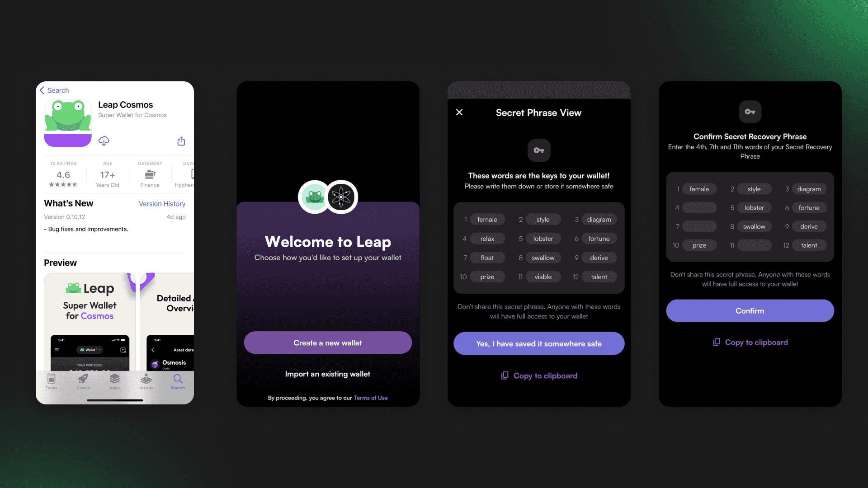868x488 pixels.
Task: Tap the Leap Cosmos frog icon
Action: pos(67,123)
